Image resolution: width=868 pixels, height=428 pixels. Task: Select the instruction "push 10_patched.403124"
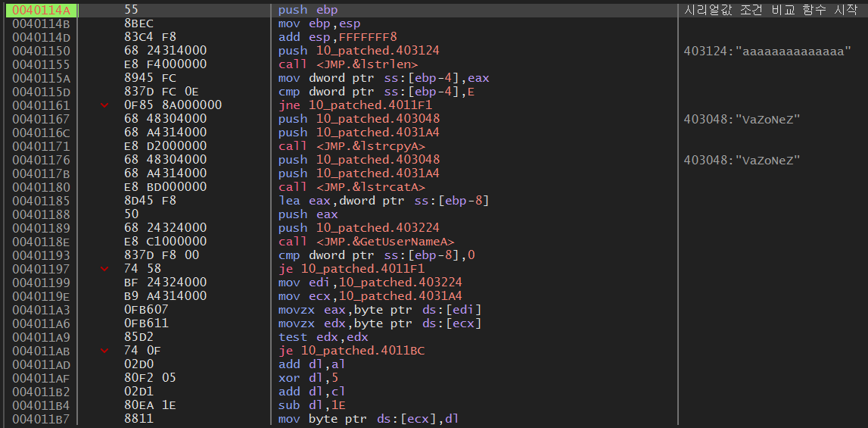[359, 51]
